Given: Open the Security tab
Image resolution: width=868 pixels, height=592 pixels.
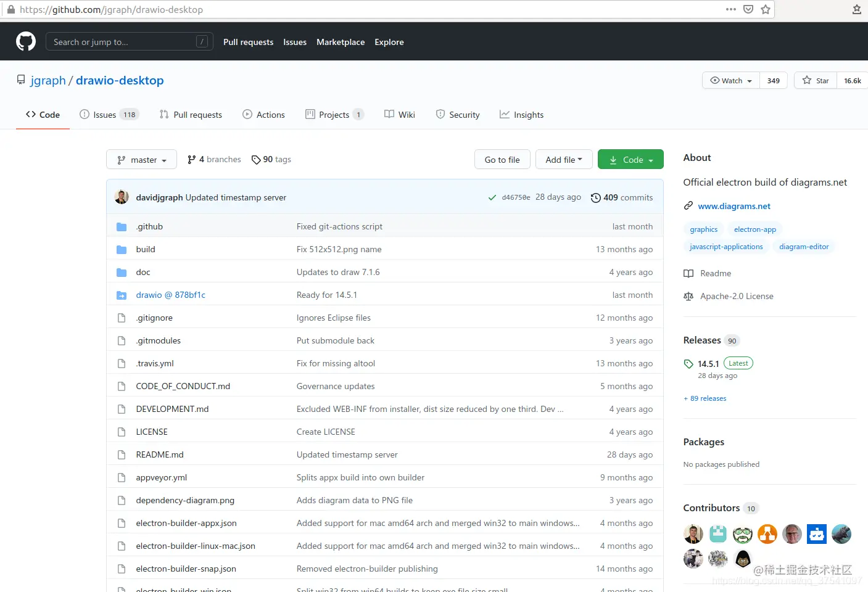Looking at the screenshot, I should click(x=457, y=115).
